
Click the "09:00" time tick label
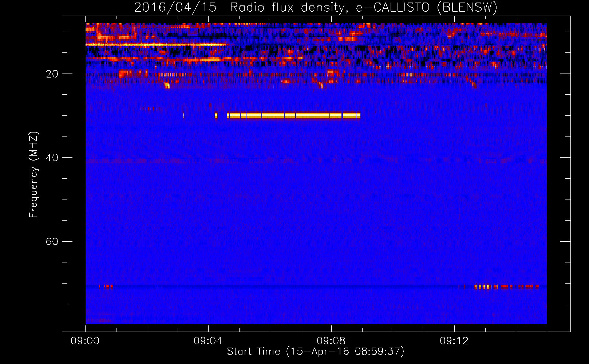click(85, 341)
